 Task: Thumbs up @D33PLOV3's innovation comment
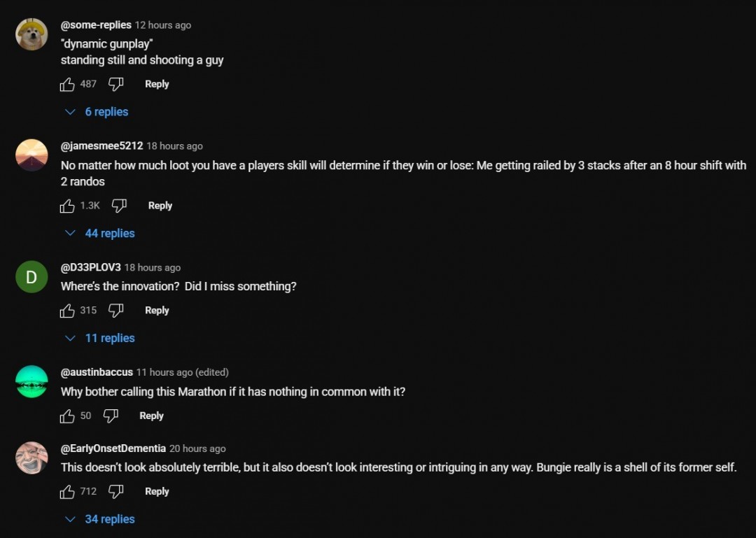click(67, 311)
